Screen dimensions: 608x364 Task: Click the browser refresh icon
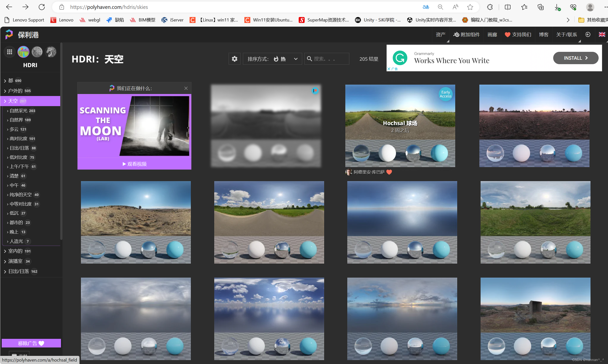pyautogui.click(x=42, y=7)
